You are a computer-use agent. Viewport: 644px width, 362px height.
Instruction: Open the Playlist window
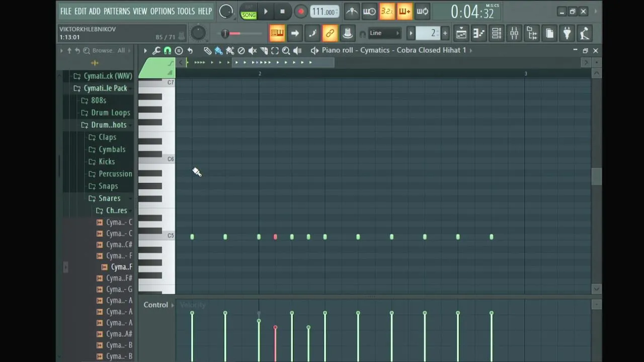[461, 34]
